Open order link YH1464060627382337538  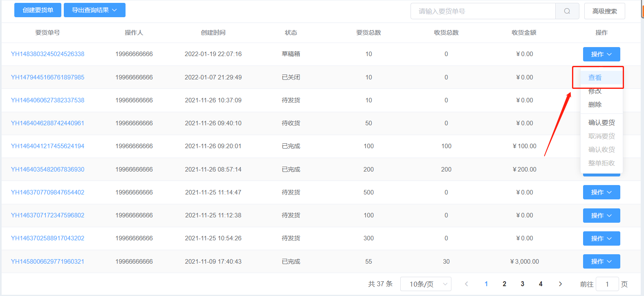(x=47, y=100)
